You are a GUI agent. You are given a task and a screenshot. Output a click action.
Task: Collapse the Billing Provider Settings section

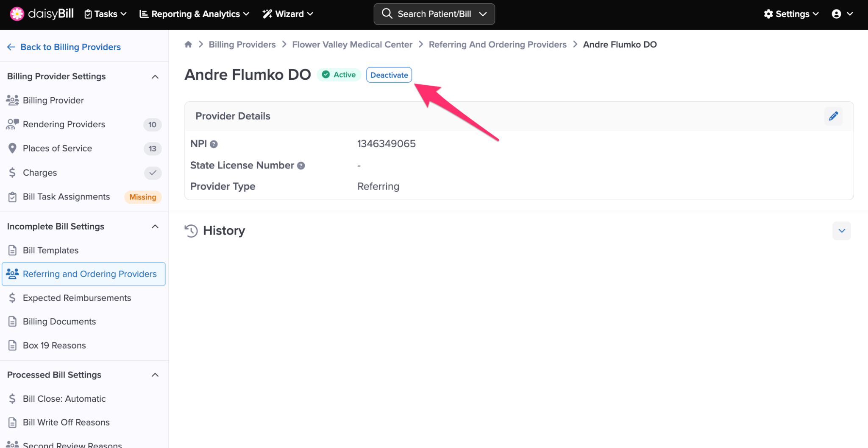coord(155,77)
